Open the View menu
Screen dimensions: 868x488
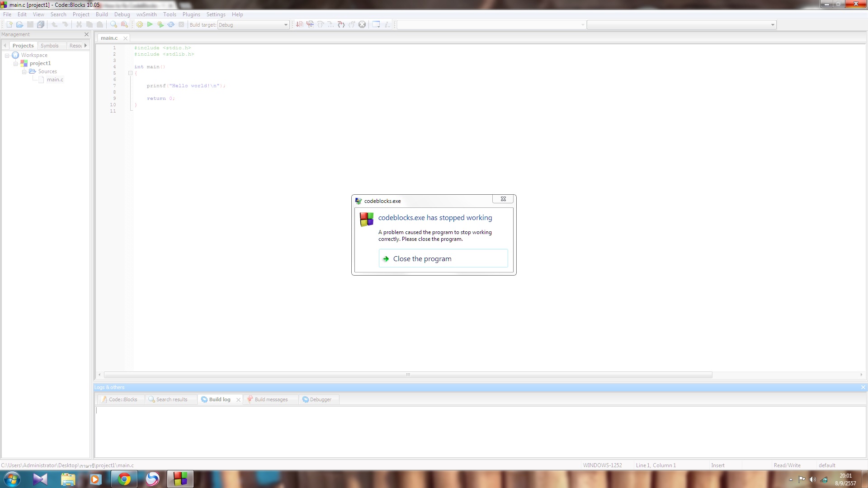point(38,14)
